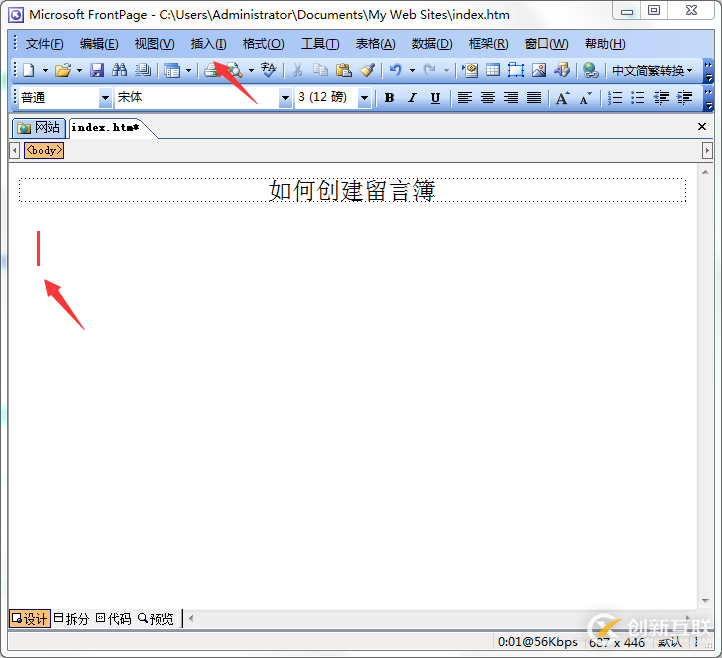Toggle italic formatting
722x658 pixels.
pyautogui.click(x=413, y=98)
